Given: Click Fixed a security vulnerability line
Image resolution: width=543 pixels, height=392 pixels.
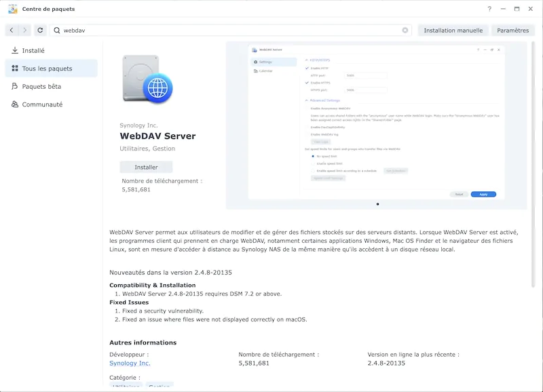Looking at the screenshot, I should (x=163, y=311).
